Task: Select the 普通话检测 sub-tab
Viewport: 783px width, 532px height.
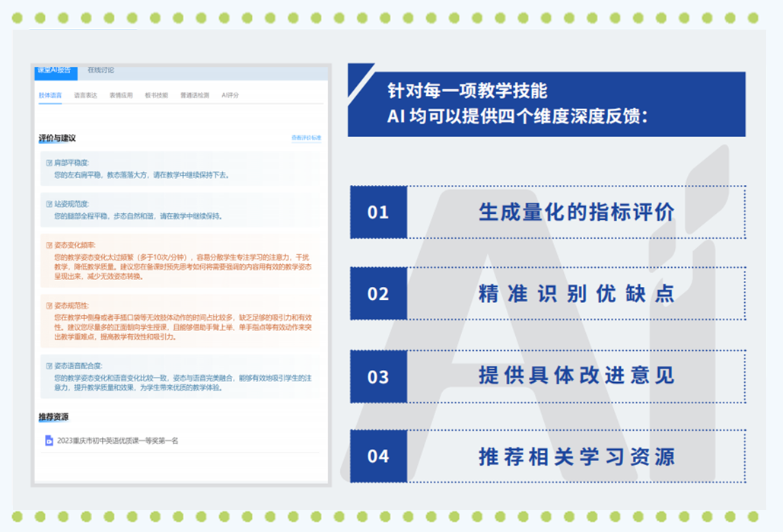Action: pos(193,96)
